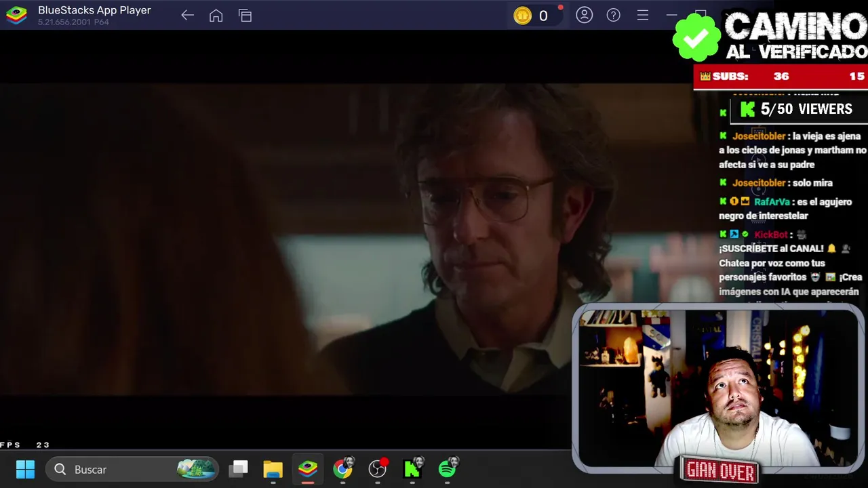Click KickBot's name in chat
The width and height of the screenshot is (868, 488).
(770, 235)
